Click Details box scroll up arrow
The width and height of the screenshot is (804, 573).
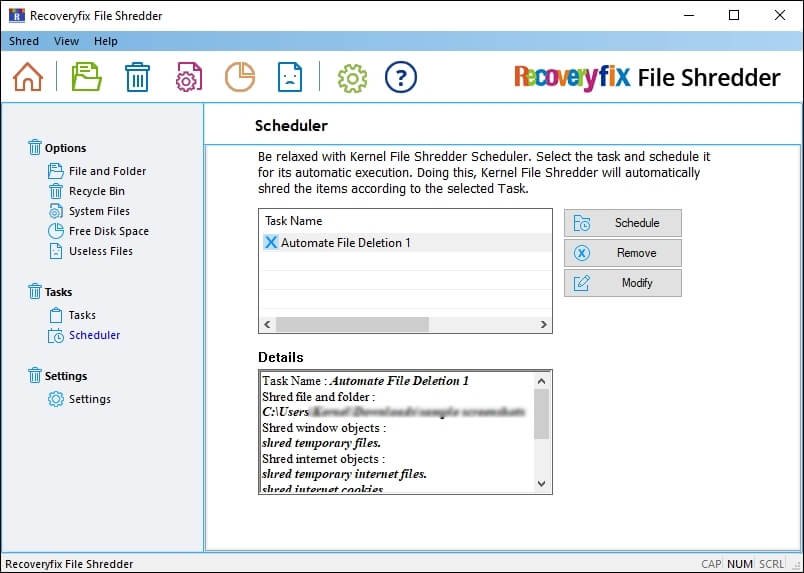click(x=541, y=381)
